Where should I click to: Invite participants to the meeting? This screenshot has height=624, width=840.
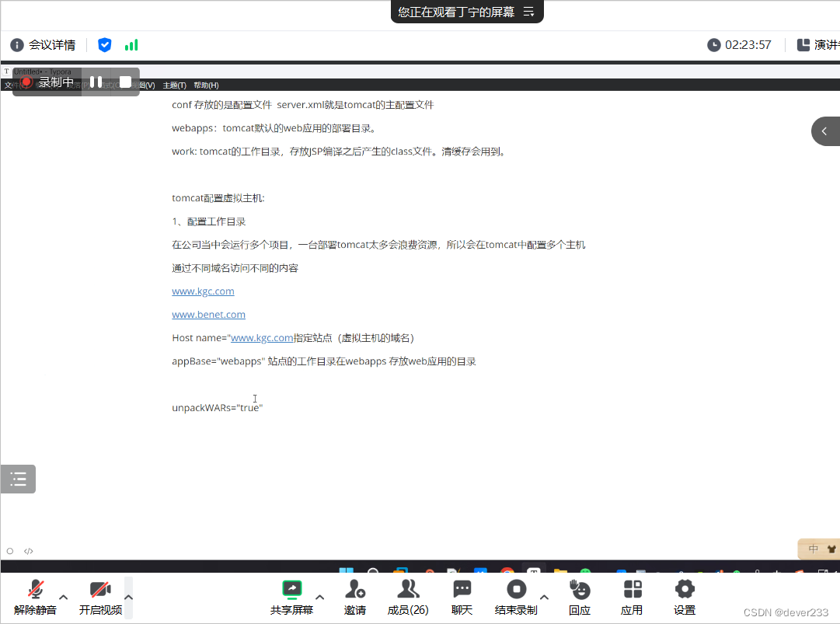(x=354, y=598)
